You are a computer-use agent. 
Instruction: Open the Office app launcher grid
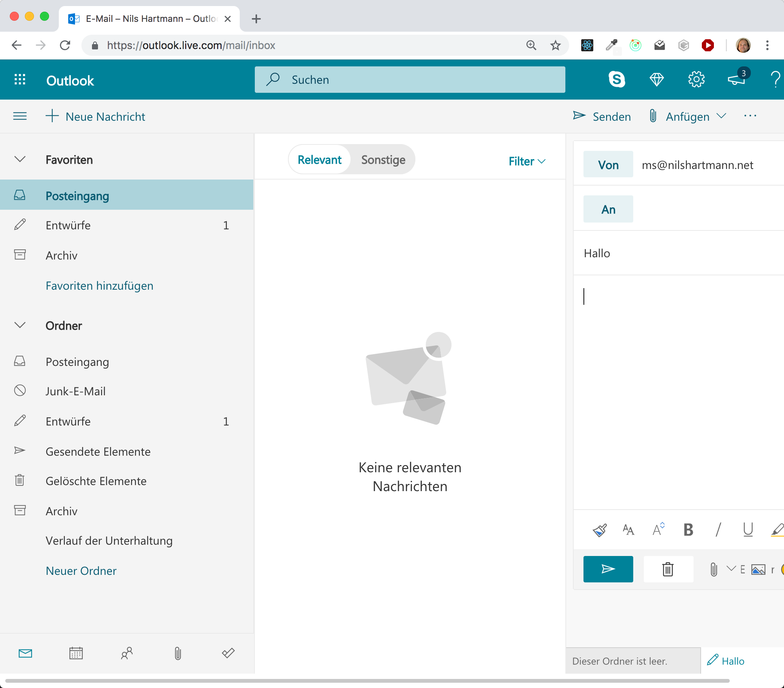pos(20,80)
